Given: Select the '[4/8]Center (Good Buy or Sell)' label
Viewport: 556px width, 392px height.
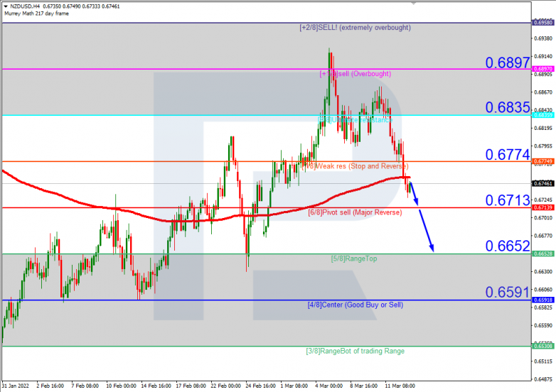Looking at the screenshot, I should (355, 305).
